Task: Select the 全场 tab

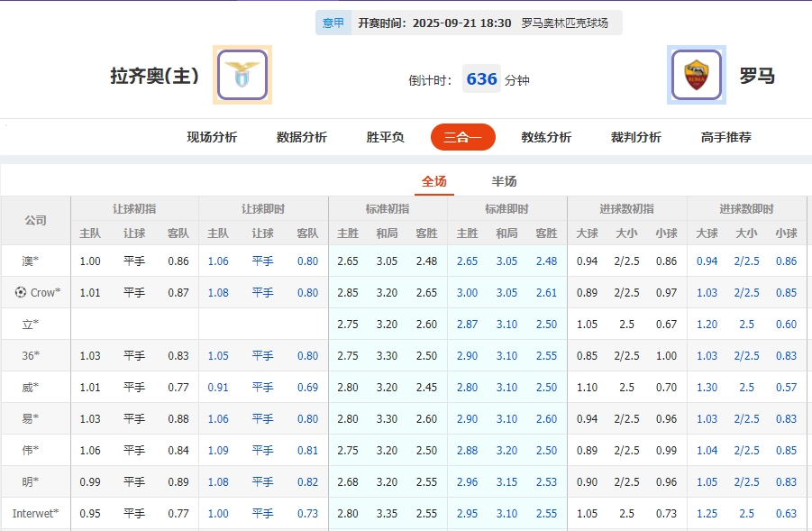Action: point(434,180)
